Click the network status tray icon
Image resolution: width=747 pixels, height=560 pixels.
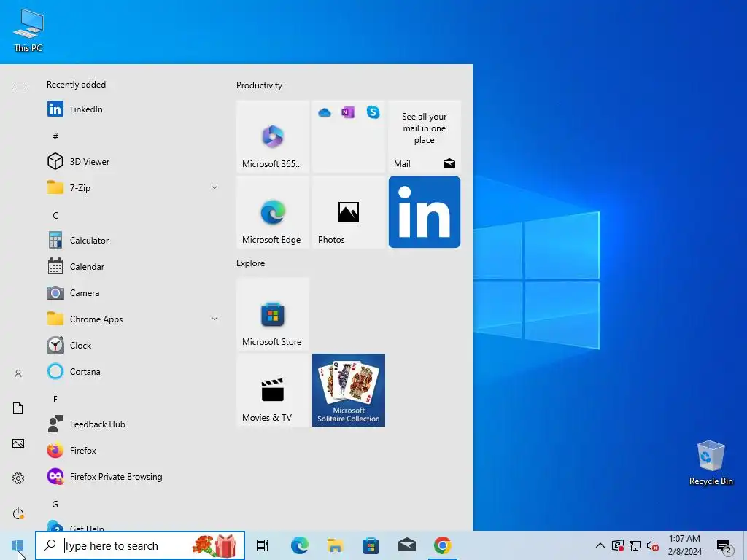click(635, 545)
